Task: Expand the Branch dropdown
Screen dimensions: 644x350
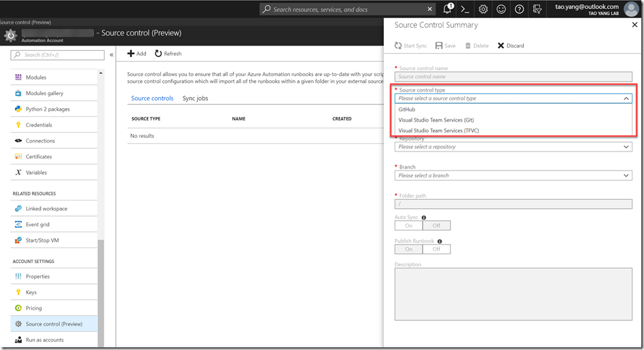Action: (513, 175)
